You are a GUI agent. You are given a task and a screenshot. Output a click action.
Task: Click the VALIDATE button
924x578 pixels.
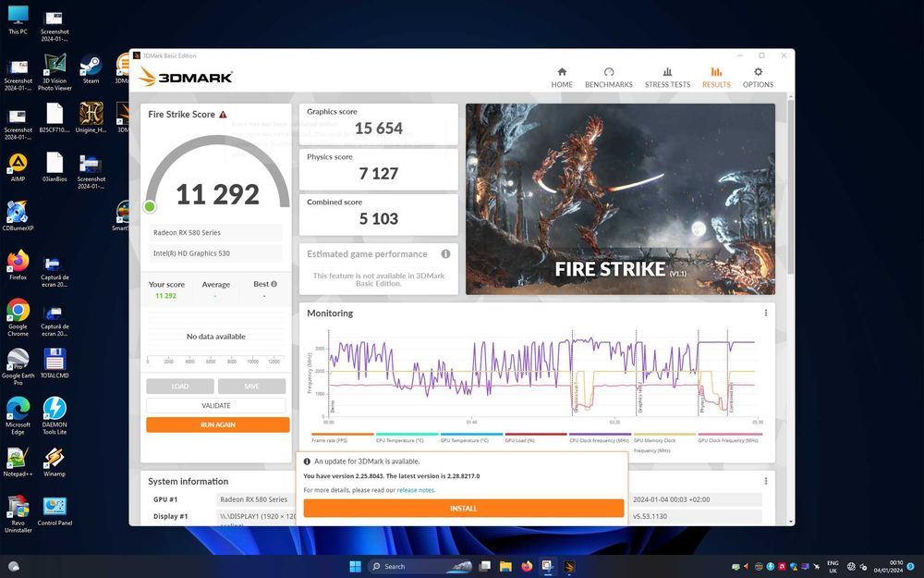[x=215, y=406]
